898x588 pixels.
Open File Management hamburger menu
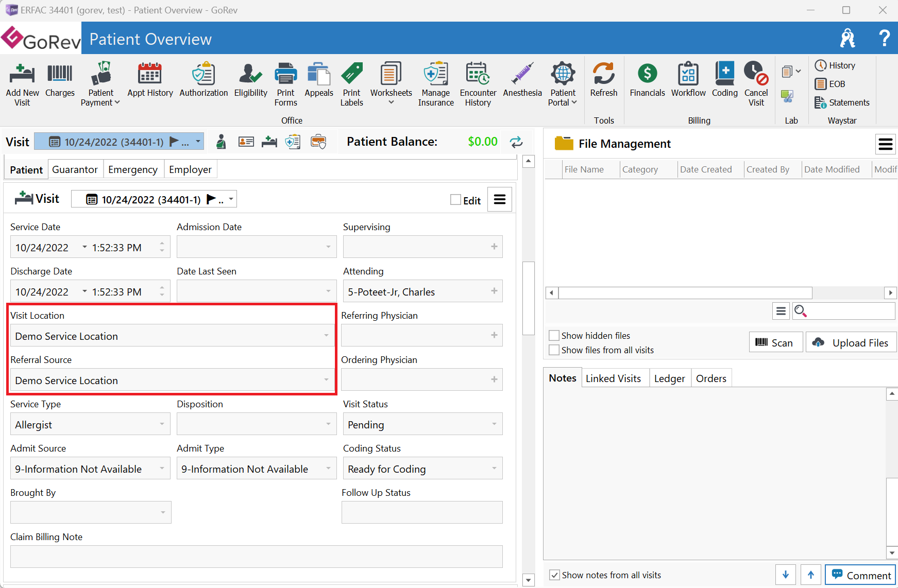tap(885, 144)
